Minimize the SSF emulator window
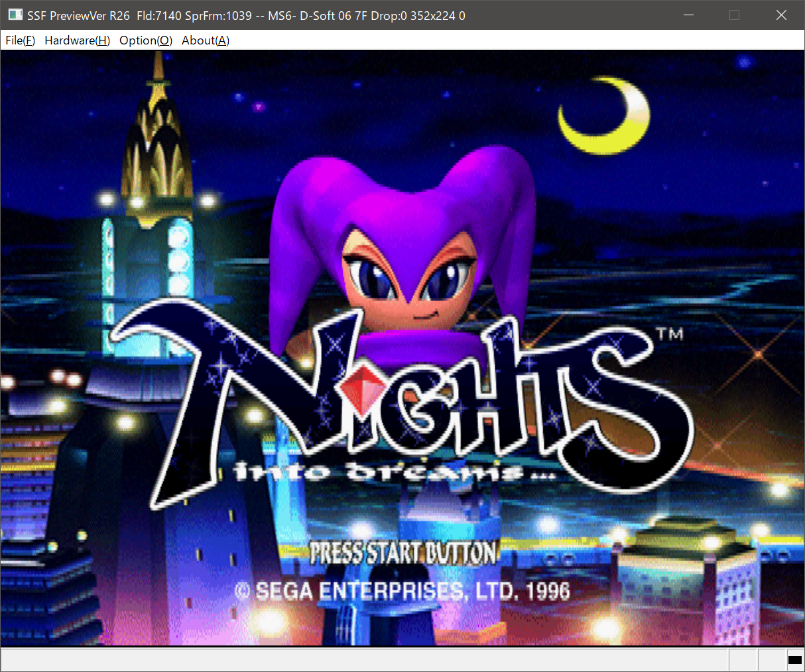Screen dimensions: 805x672 click(x=688, y=15)
